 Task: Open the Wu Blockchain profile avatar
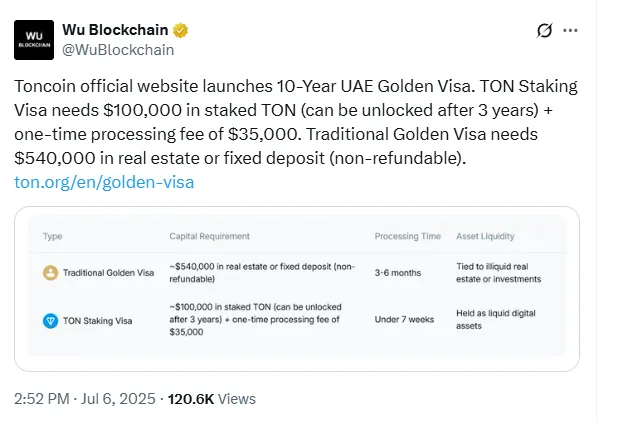[33, 39]
